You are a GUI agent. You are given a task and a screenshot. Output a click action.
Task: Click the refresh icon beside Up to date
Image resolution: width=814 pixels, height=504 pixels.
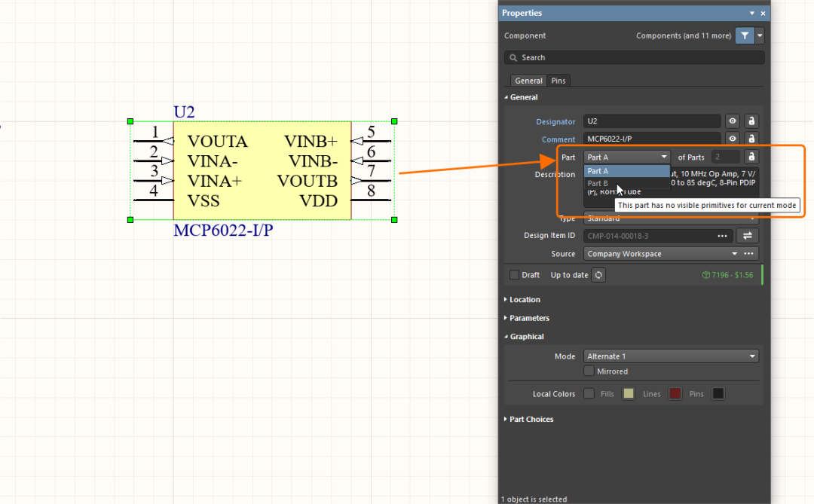pyautogui.click(x=598, y=274)
